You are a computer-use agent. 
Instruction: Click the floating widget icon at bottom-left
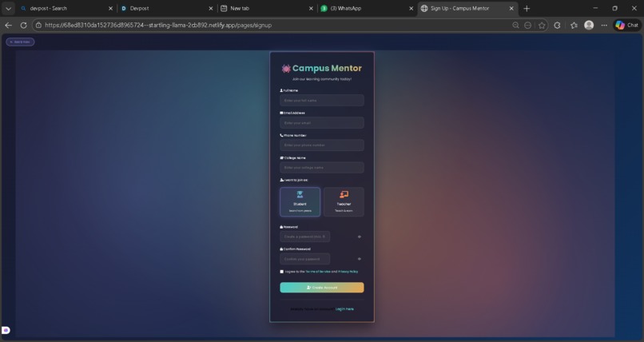click(6, 330)
